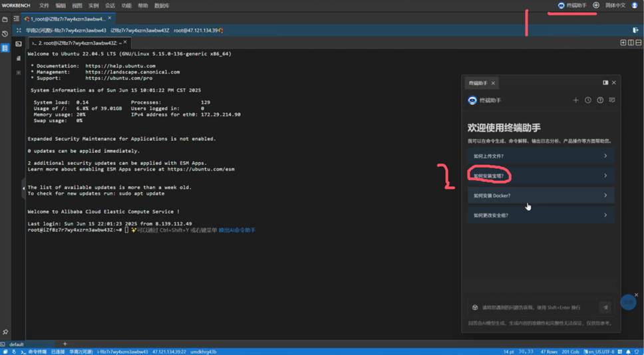
Task: Click the '如何安装宝塔?' suggestion
Action: click(540, 176)
